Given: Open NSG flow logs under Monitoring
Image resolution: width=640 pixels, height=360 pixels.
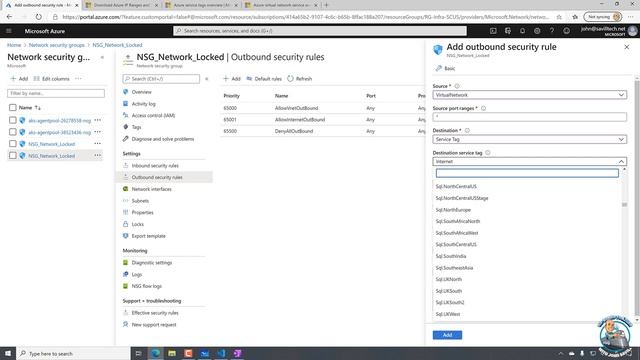Looking at the screenshot, I should click(147, 287).
